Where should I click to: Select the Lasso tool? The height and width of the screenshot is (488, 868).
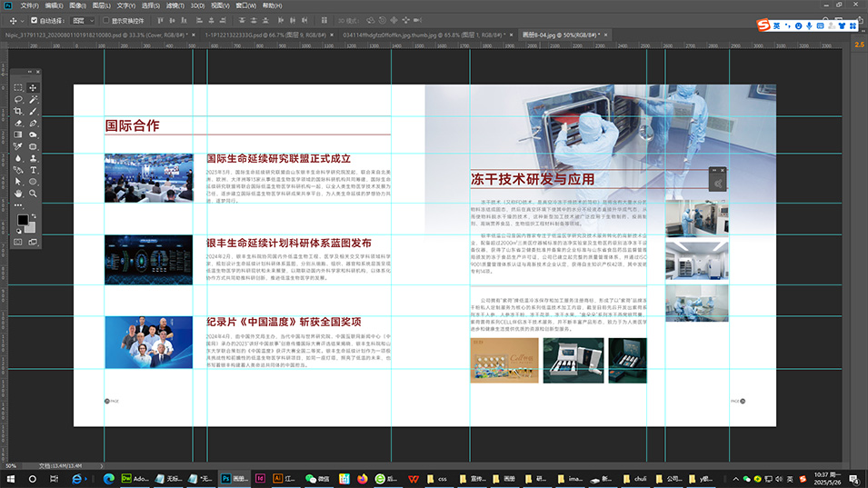click(18, 99)
